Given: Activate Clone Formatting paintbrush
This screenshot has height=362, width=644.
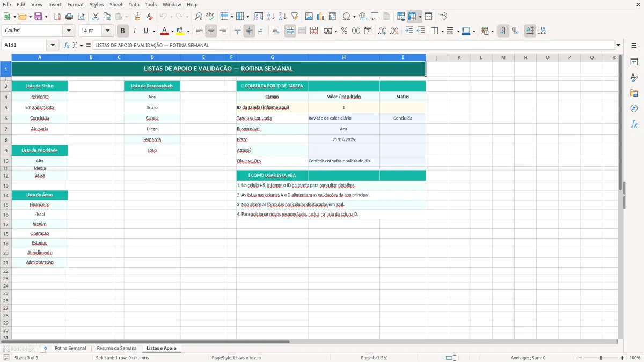Looking at the screenshot, I should [138, 17].
